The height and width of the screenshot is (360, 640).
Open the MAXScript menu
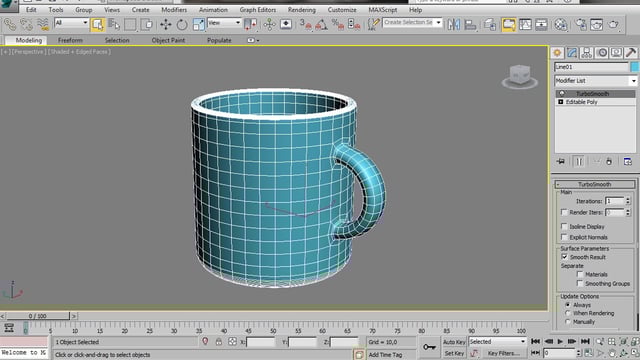(x=382, y=10)
